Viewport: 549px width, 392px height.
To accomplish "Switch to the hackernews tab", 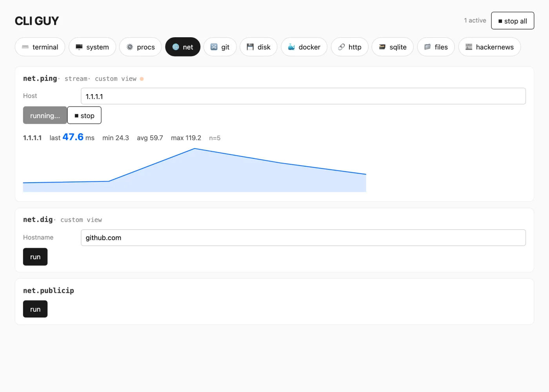I will click(x=489, y=47).
